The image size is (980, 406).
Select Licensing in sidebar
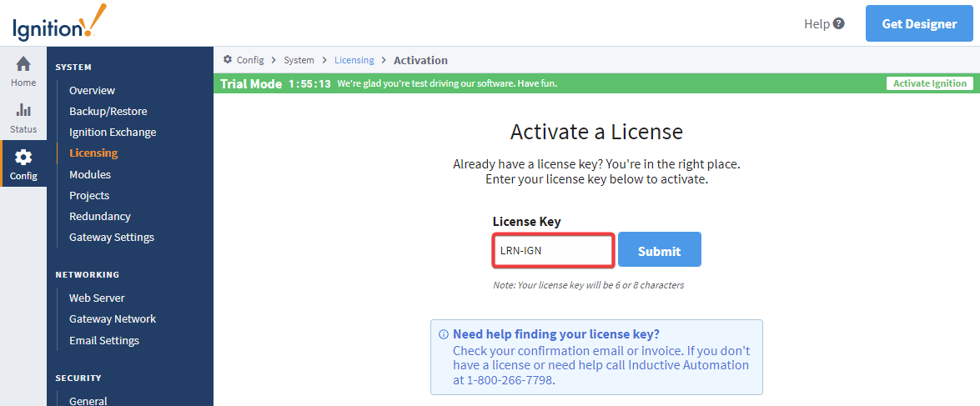click(x=93, y=153)
